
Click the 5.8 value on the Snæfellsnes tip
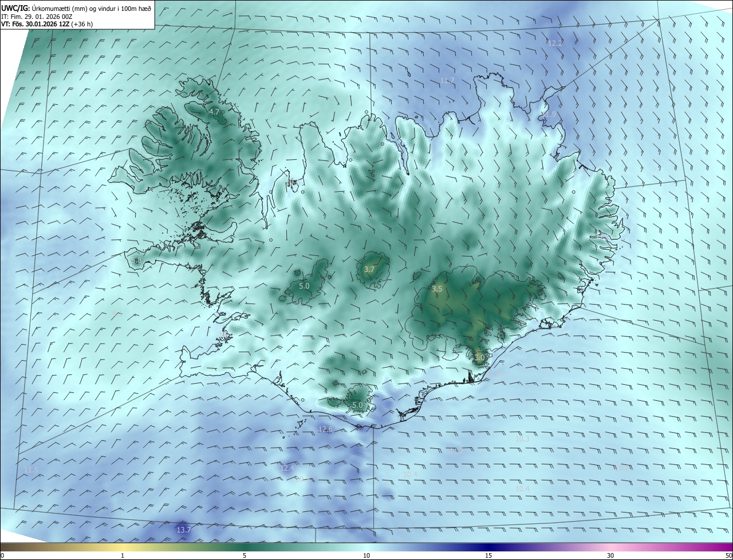(136, 261)
